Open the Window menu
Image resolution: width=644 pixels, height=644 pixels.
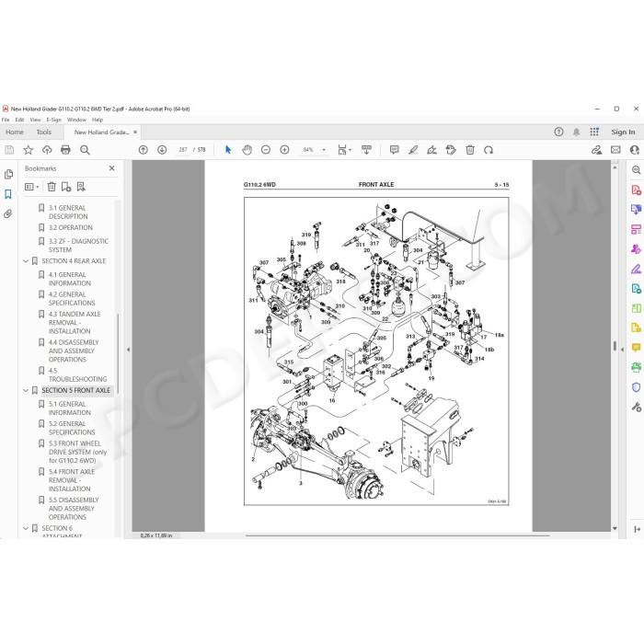tap(76, 120)
